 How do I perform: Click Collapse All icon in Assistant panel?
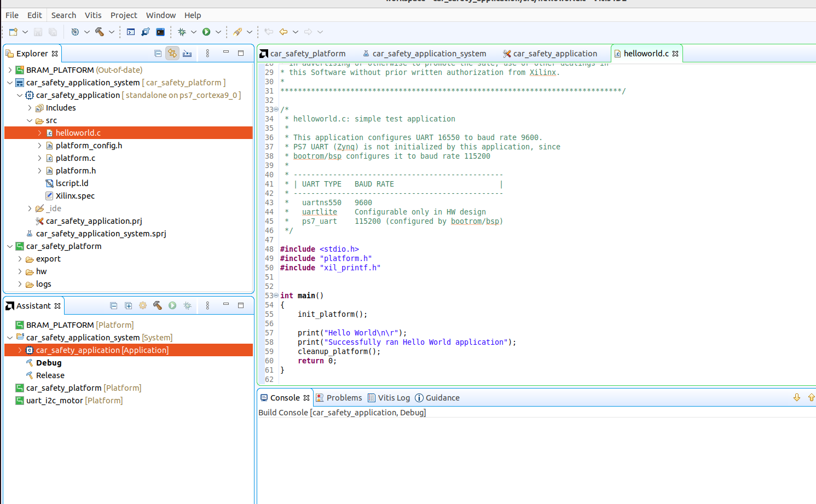113,305
